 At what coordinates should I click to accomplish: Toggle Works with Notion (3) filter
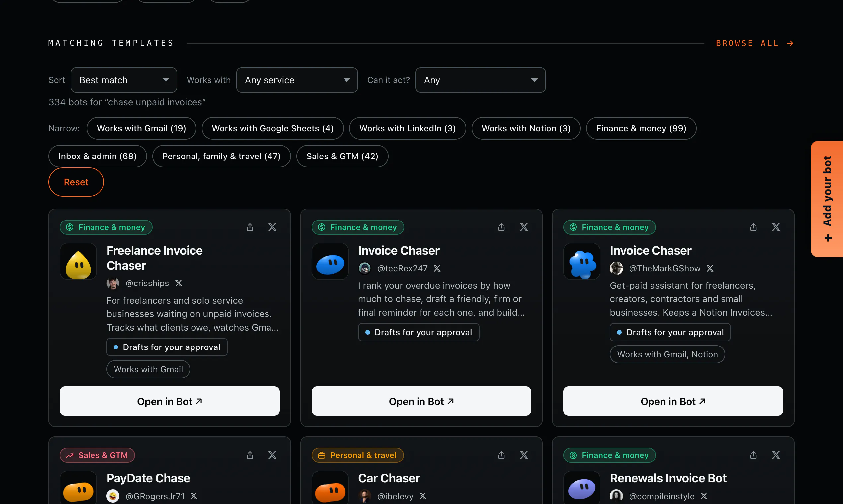pos(526,128)
